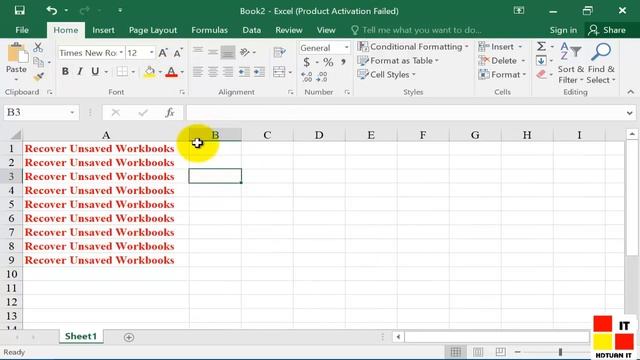The width and height of the screenshot is (640, 360).
Task: Click the Share button
Action: click(607, 30)
